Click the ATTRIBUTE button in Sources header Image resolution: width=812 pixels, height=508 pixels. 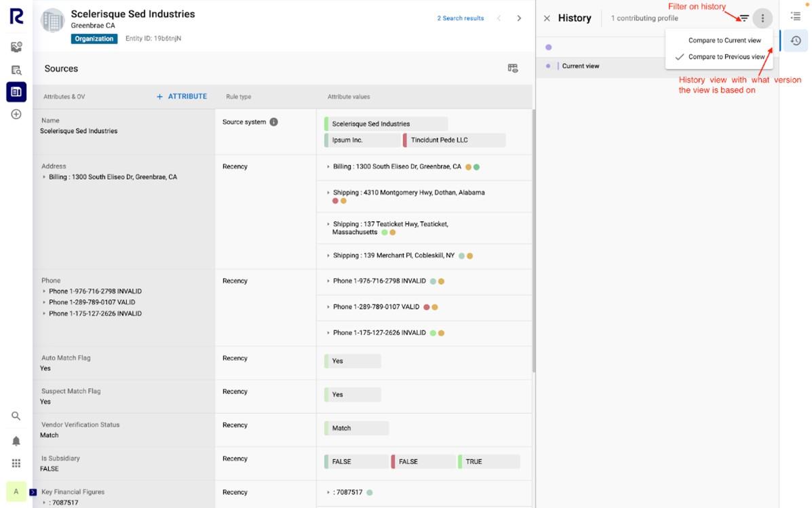point(181,96)
